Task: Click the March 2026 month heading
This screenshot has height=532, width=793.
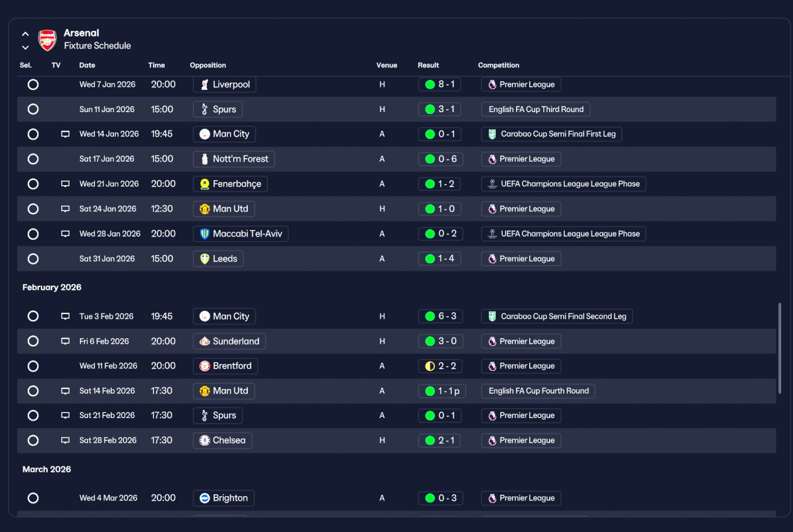Action: click(46, 469)
